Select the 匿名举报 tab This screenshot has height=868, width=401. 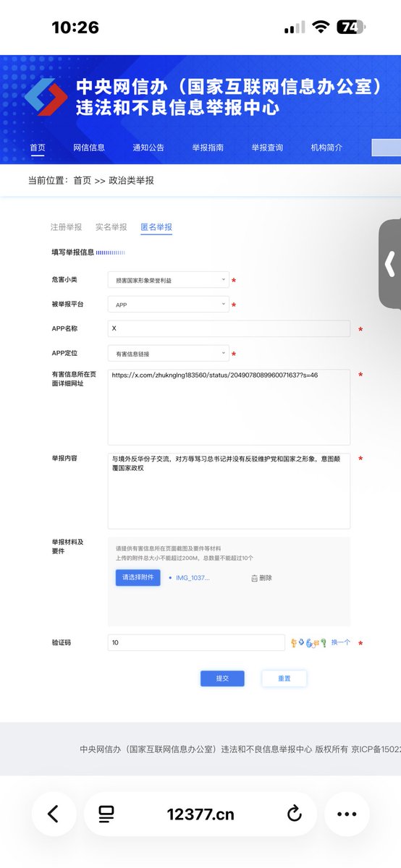pyautogui.click(x=156, y=227)
